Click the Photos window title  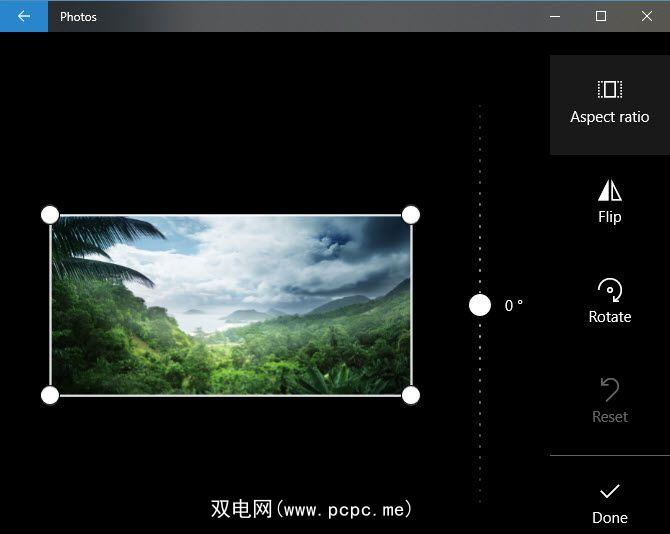click(78, 17)
